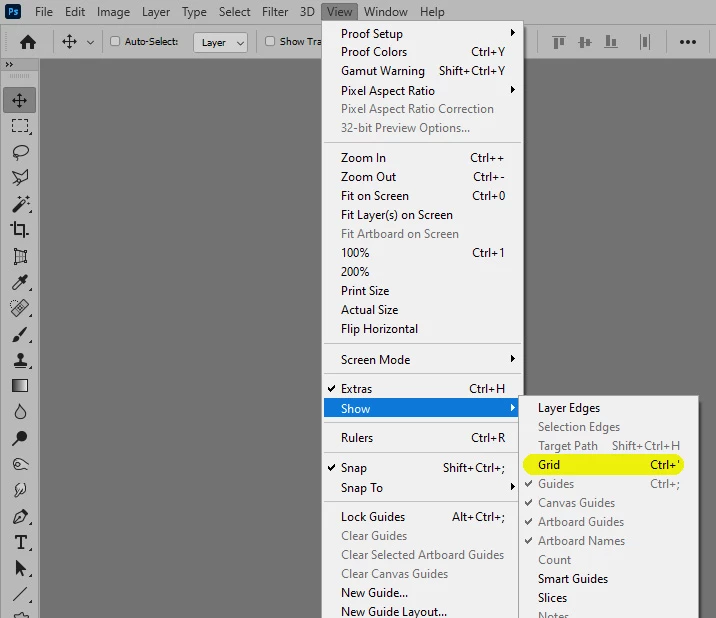Select the Magic Wand tool
This screenshot has width=716, height=618.
pos(20,204)
